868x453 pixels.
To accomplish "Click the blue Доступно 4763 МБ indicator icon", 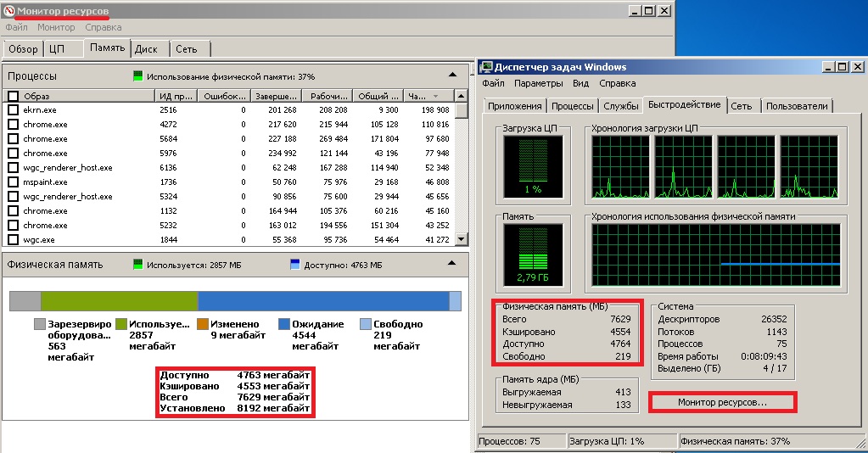I will point(295,265).
